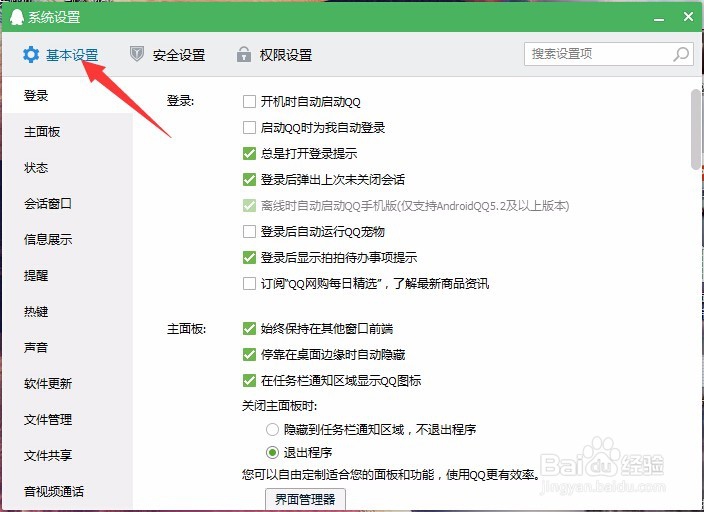
Task: Click the 界面管理器 button
Action: [305, 499]
